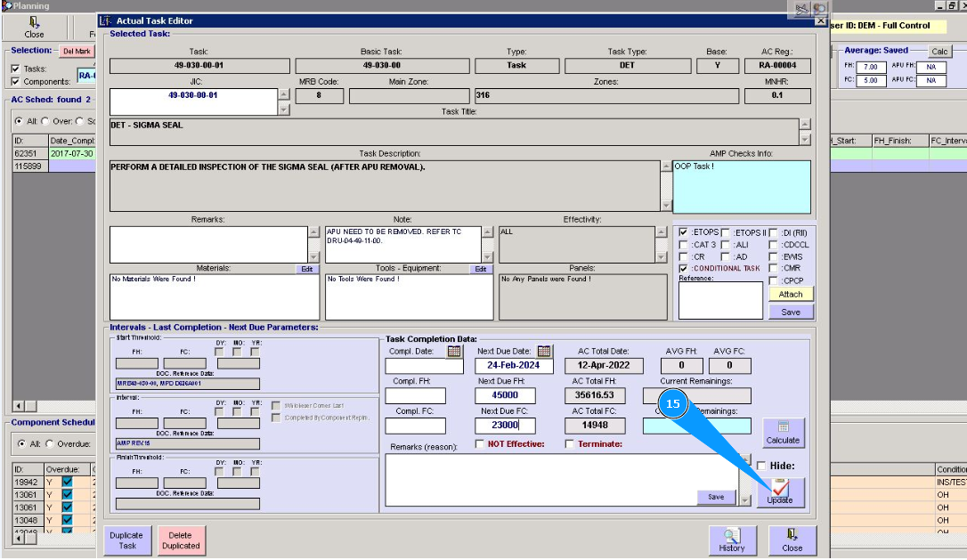Click Delete Duplicated button

181,540
